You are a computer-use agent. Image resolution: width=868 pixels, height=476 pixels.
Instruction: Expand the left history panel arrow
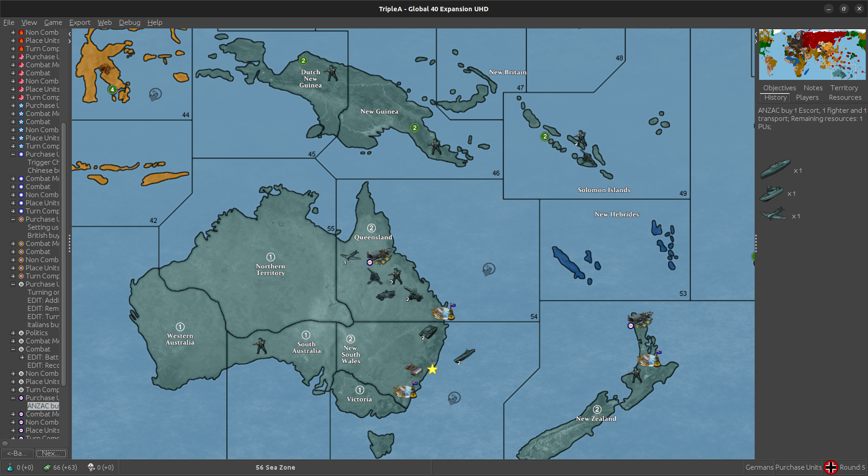point(69,41)
